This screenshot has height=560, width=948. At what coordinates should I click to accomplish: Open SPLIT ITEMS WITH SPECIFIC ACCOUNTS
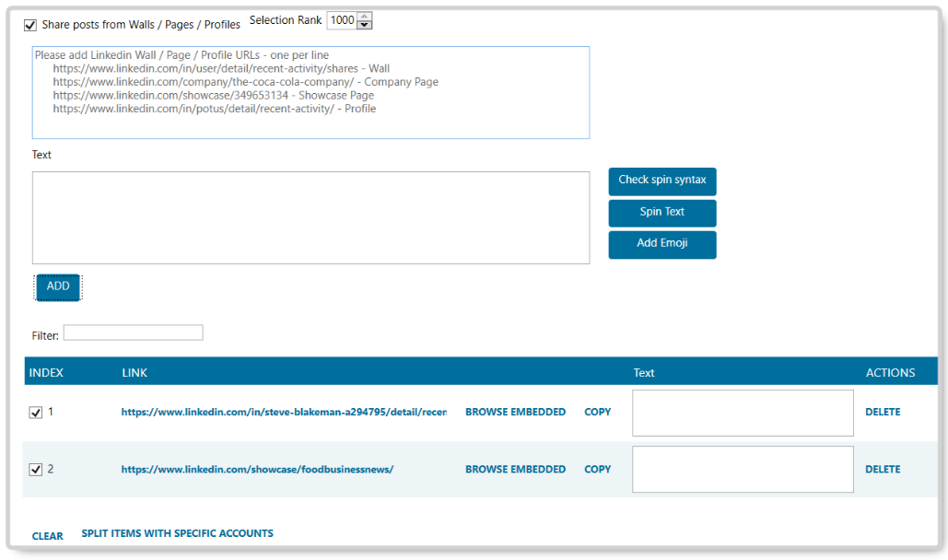pos(177,533)
